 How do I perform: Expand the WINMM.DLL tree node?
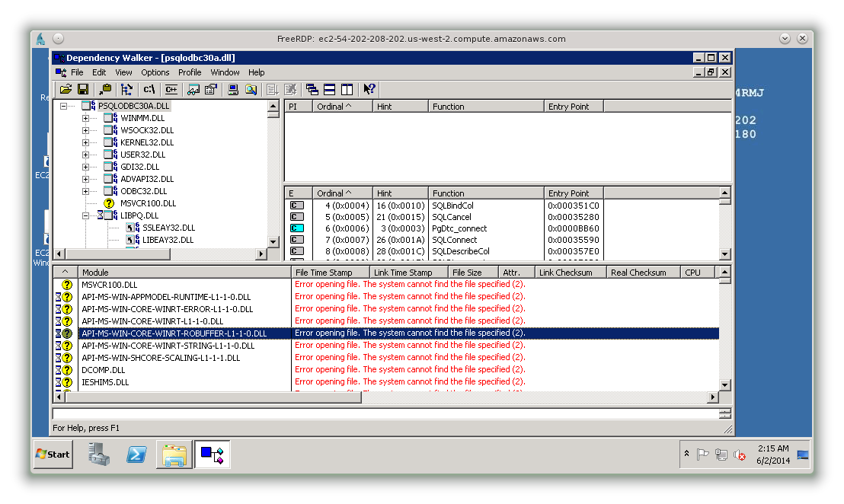pyautogui.click(x=86, y=118)
